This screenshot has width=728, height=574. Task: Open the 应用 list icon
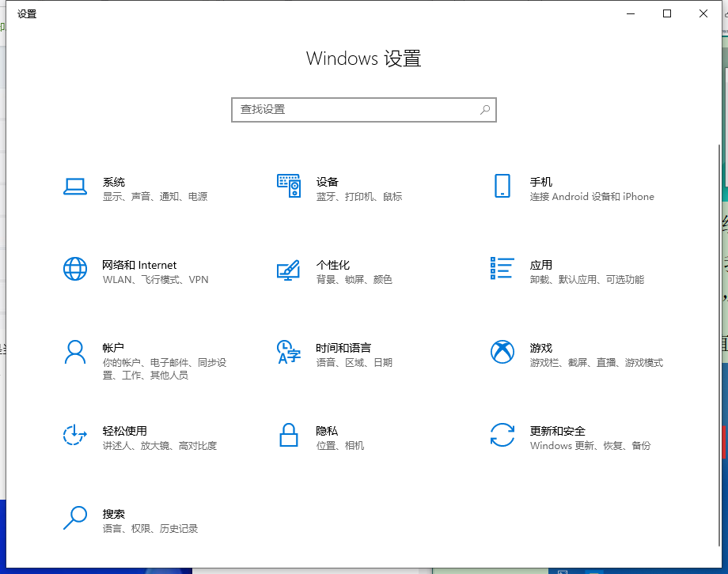(x=502, y=268)
